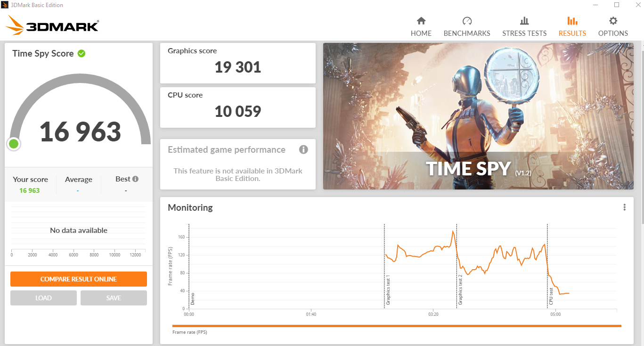
Task: Click COMPARE RESULT ONLINE button
Action: 79,279
